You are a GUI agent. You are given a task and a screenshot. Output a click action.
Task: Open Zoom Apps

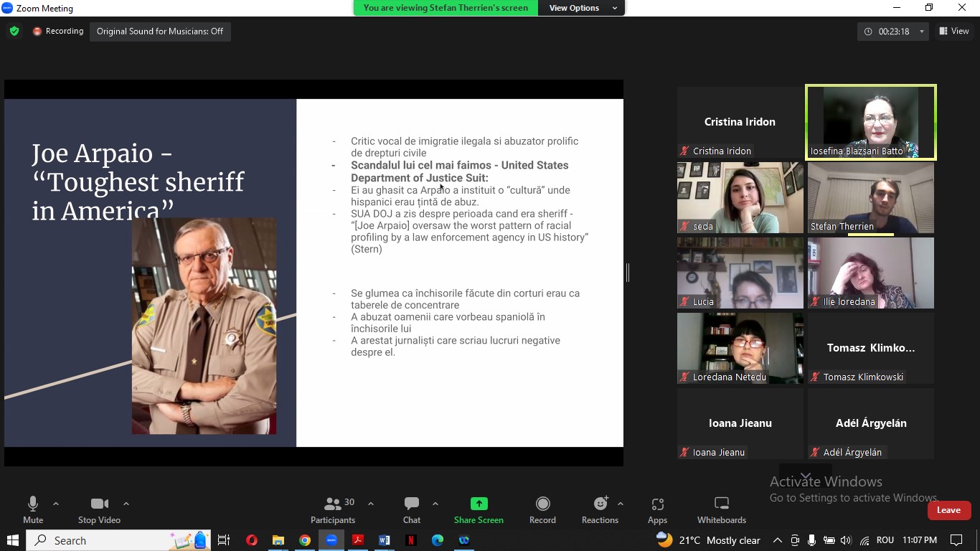pyautogui.click(x=657, y=510)
